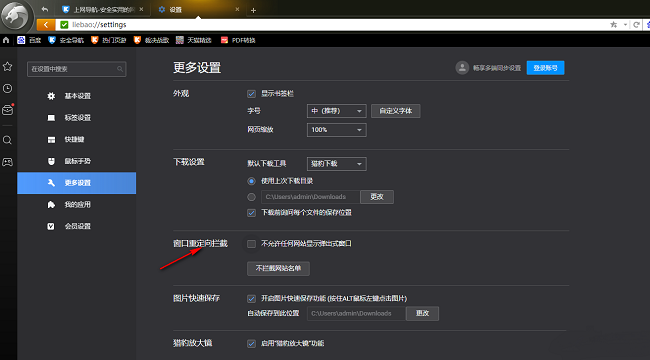Open gamepad icon in left sidebar

(7, 162)
